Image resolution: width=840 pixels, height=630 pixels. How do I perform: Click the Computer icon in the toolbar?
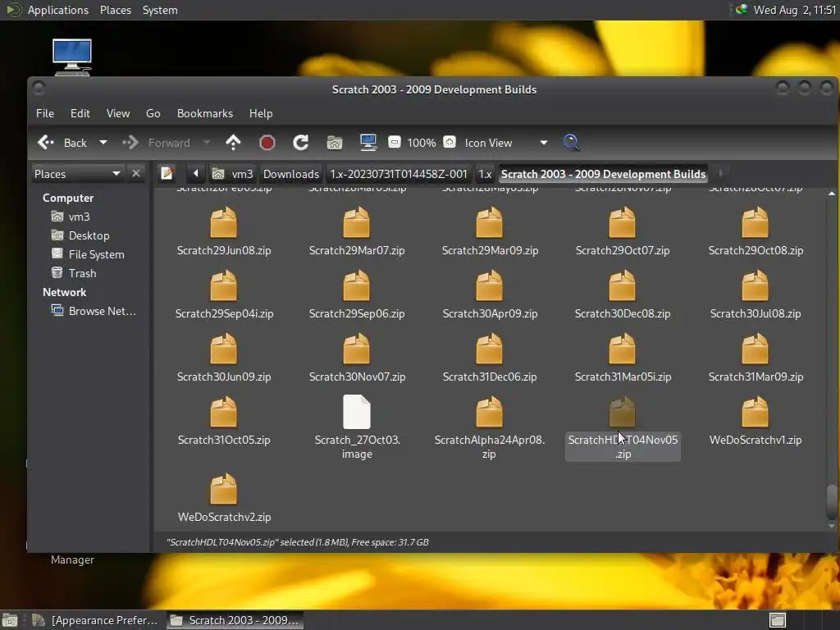coord(368,143)
